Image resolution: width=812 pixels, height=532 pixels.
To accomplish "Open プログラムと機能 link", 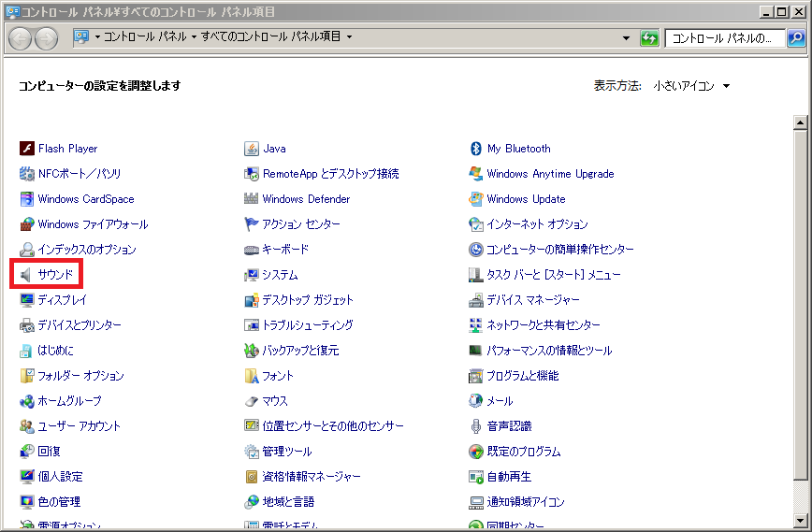I will [x=523, y=376].
